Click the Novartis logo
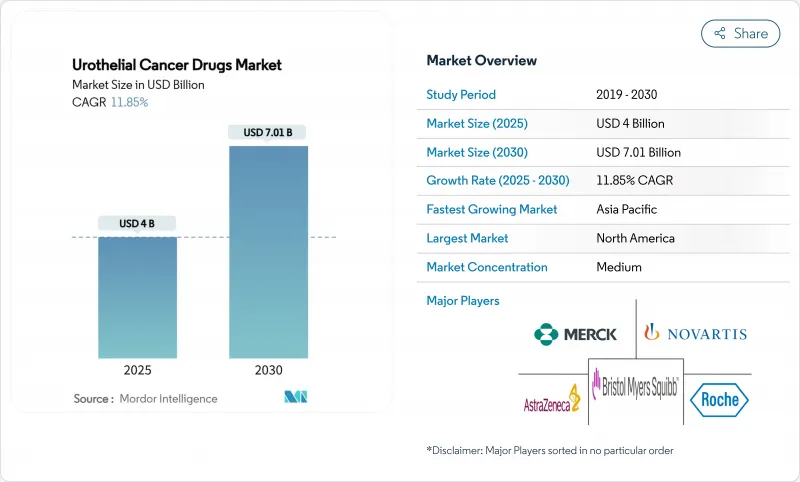This screenshot has width=800, height=482. [x=695, y=333]
